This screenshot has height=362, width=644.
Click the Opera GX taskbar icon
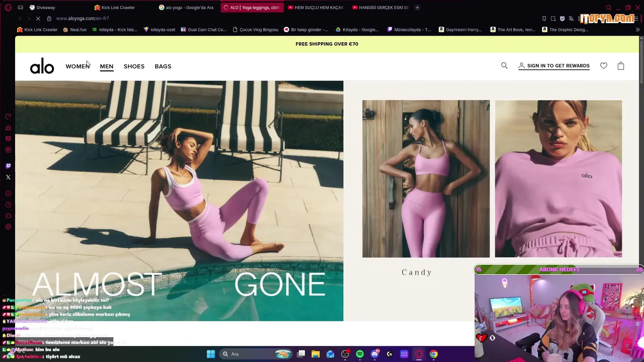pos(419,354)
